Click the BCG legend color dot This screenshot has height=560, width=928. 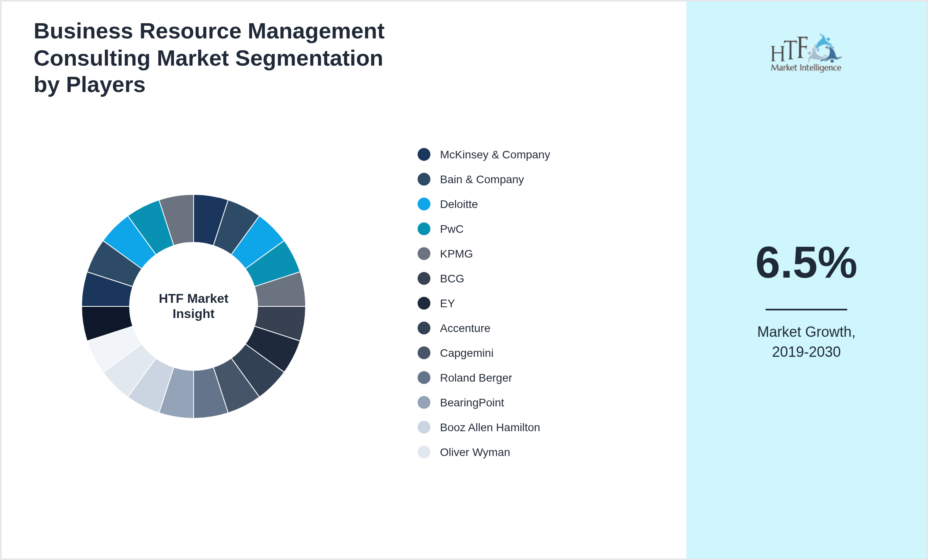tap(424, 278)
